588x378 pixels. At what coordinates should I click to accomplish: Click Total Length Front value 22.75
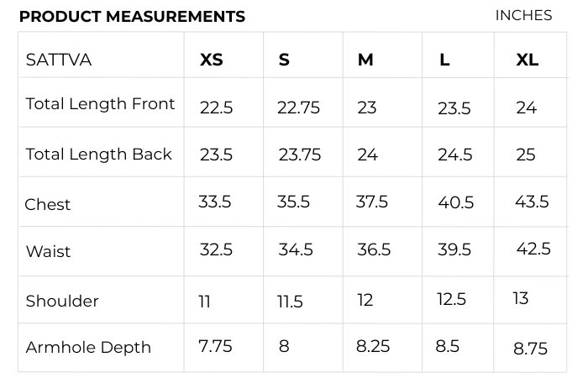coord(298,108)
